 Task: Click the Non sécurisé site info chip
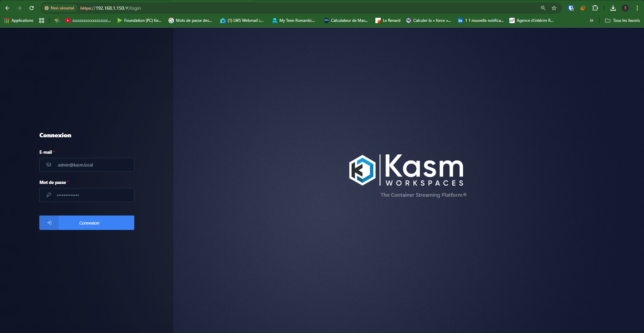click(x=59, y=8)
